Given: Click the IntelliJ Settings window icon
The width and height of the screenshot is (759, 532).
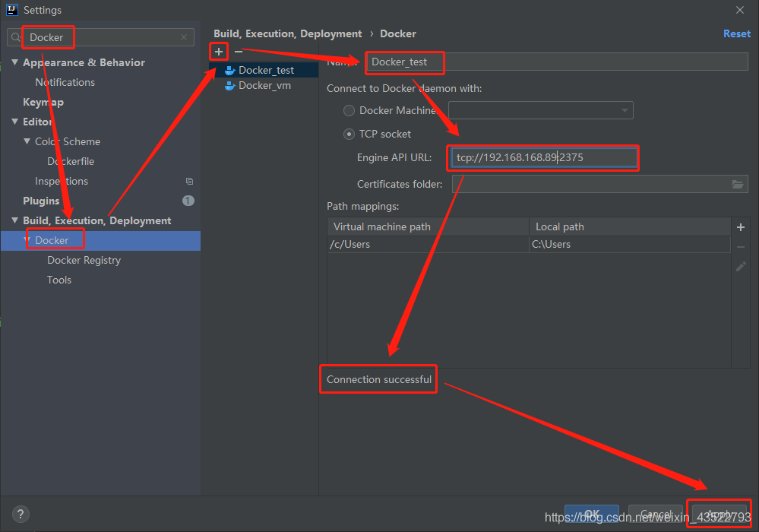Looking at the screenshot, I should (11, 10).
